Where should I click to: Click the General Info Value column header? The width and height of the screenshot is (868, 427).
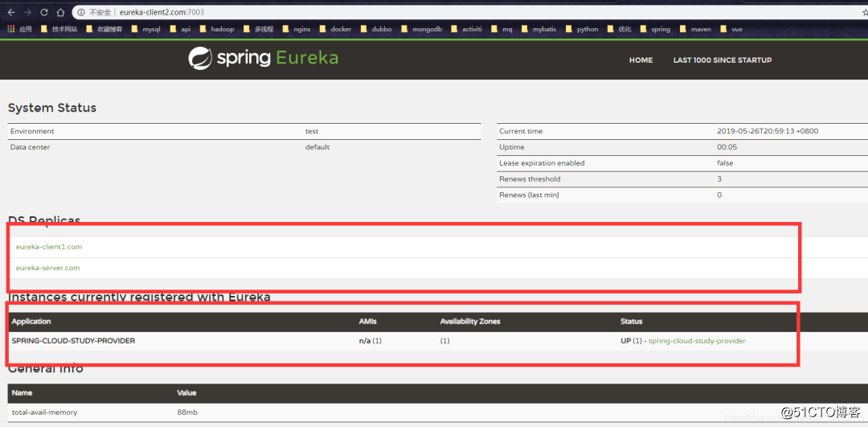186,392
